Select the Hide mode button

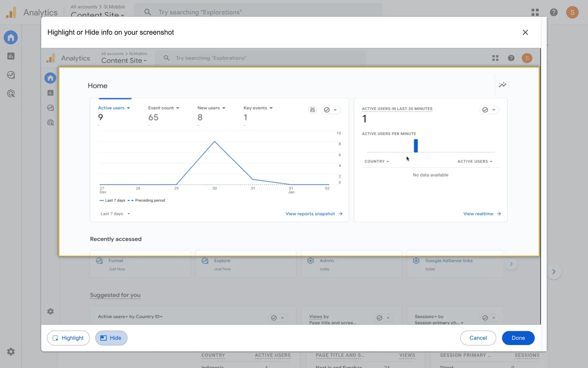(111, 338)
